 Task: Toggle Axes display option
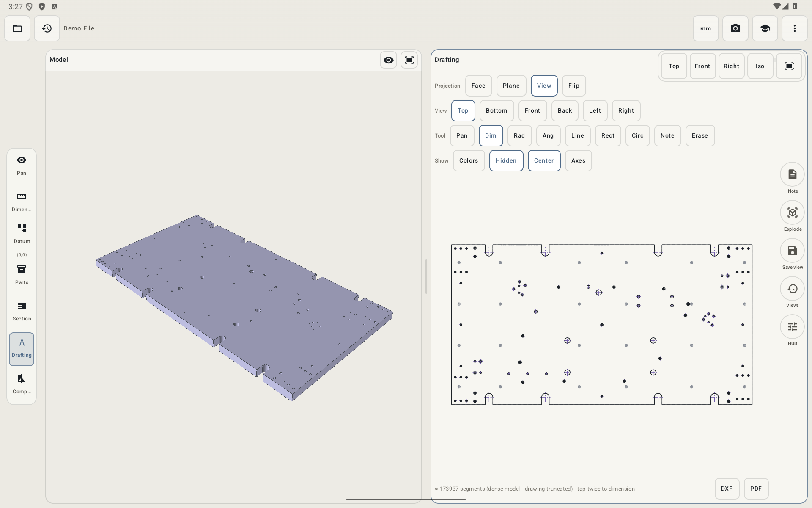coord(579,161)
